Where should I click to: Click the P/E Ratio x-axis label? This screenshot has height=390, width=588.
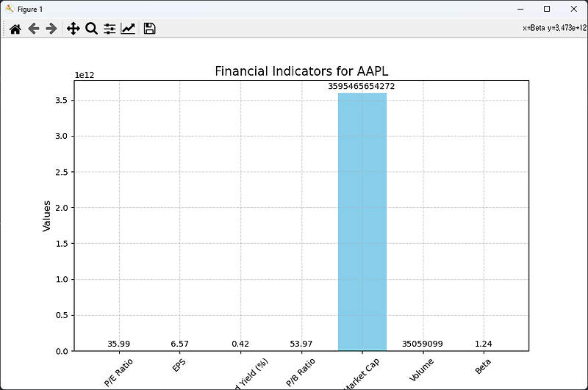pyautogui.click(x=118, y=372)
